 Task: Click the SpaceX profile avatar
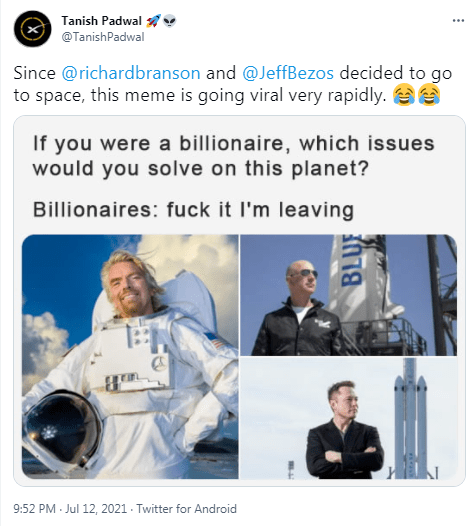[x=33, y=29]
